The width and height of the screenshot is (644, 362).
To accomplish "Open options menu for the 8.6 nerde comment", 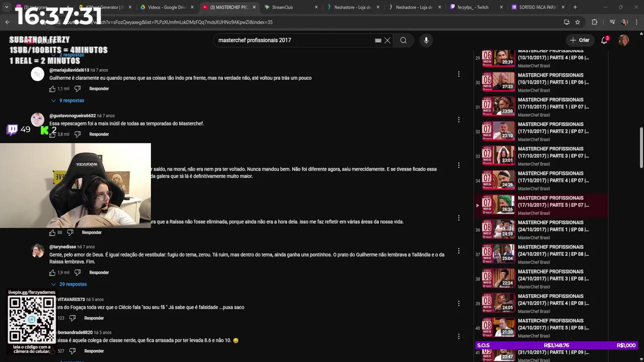I will tap(458, 336).
